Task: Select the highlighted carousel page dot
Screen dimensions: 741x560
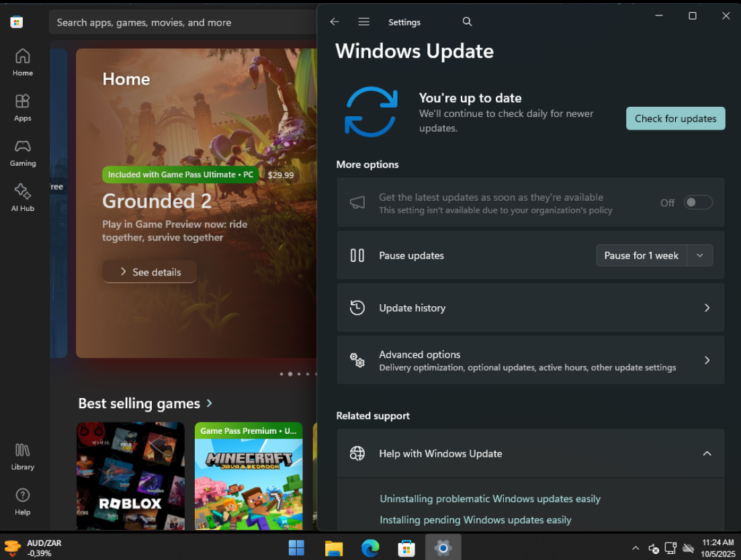Action: [290, 374]
